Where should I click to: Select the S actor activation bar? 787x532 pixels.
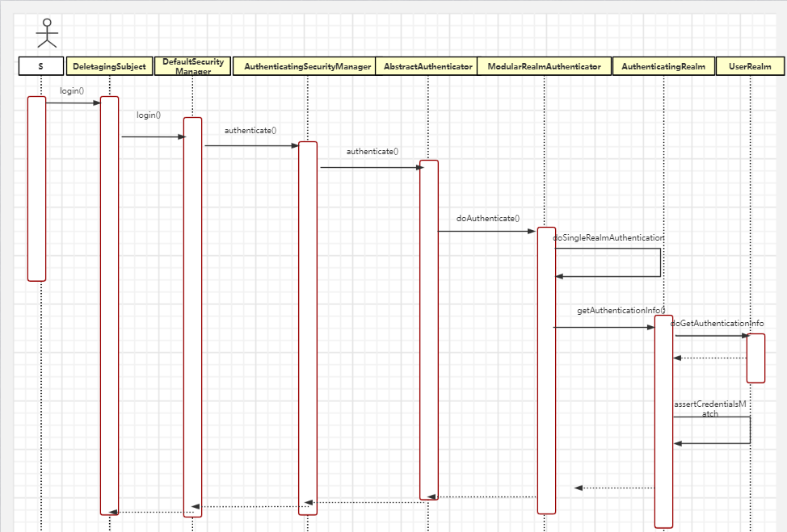(x=36, y=189)
